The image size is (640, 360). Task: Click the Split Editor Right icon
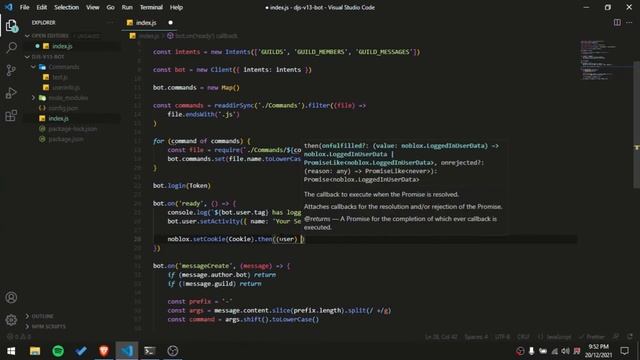617,22
